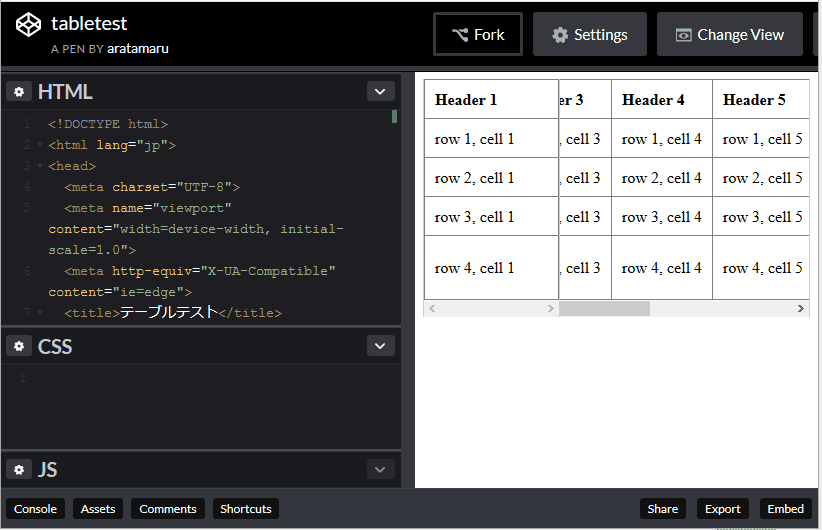
Task: Show the Comments section
Action: pos(168,509)
